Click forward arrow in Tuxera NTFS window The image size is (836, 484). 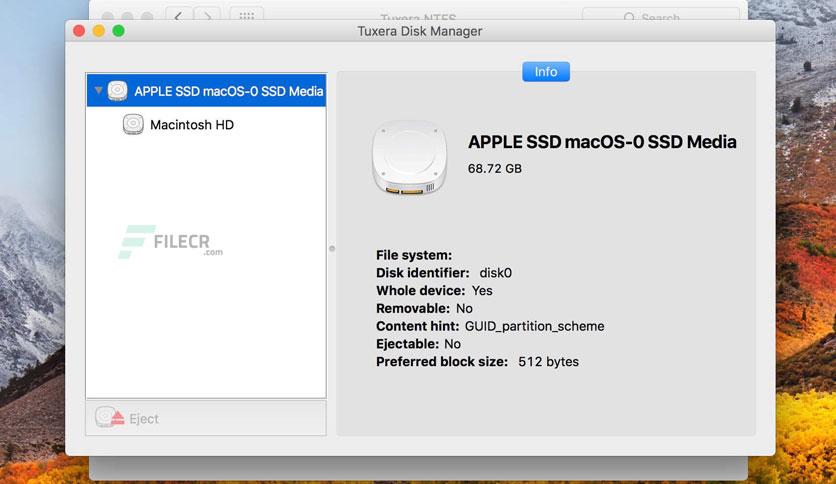click(x=207, y=16)
